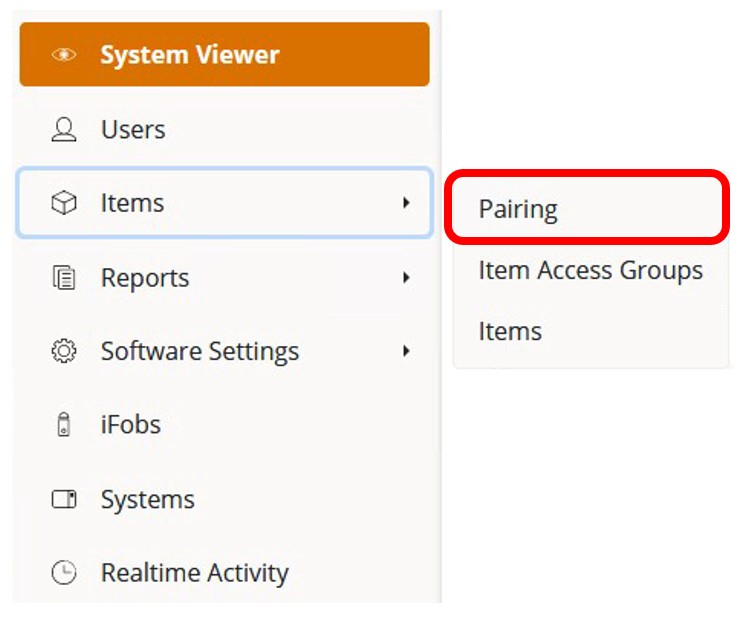Expand the Items submenu arrow

406,203
